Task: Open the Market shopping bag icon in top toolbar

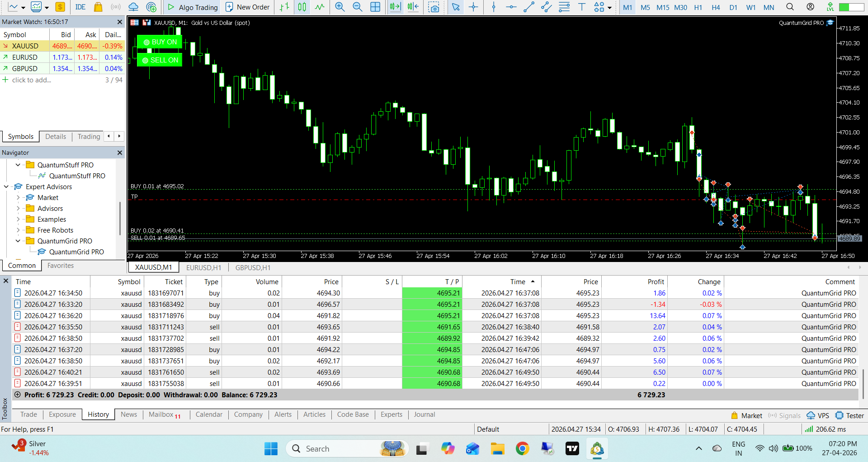Action: (x=98, y=7)
